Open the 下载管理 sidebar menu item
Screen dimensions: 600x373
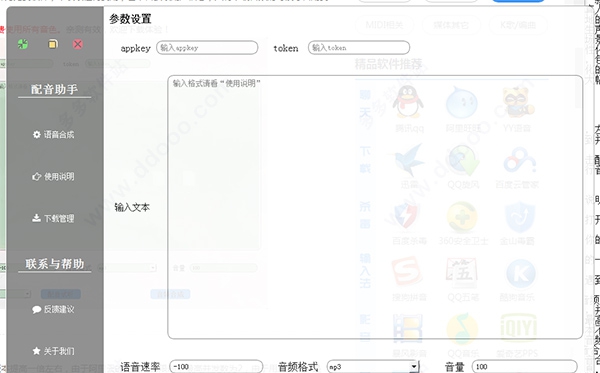point(54,218)
